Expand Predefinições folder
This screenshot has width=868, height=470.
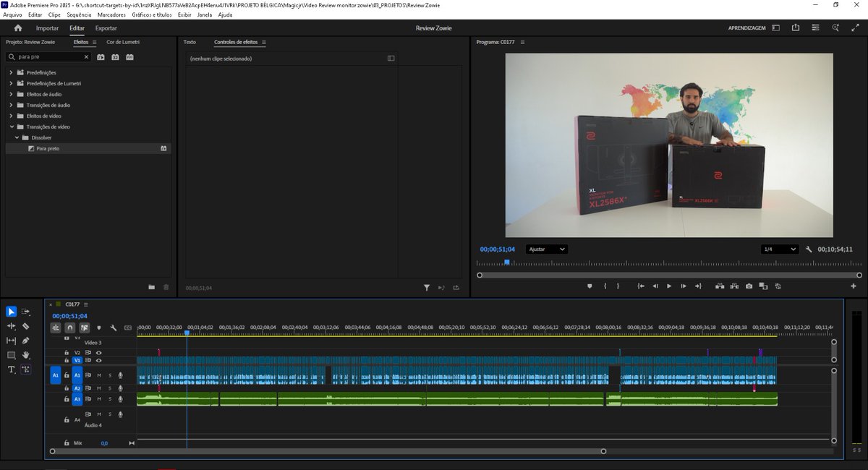12,72
